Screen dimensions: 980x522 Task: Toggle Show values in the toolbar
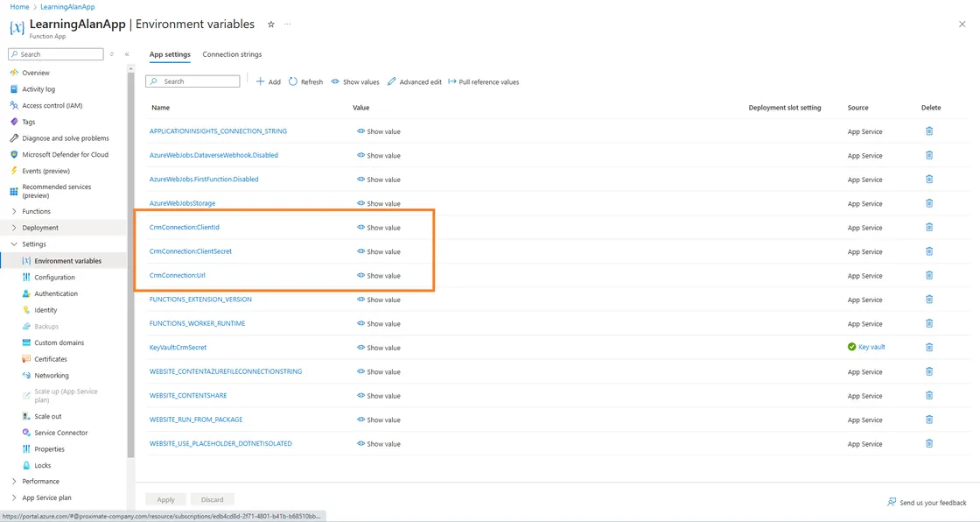[x=355, y=82]
